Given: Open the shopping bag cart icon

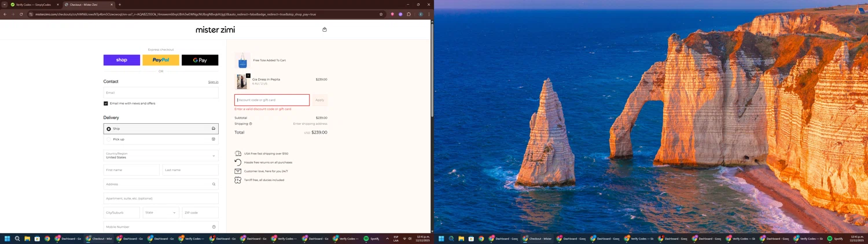Looking at the screenshot, I should pos(325,29).
